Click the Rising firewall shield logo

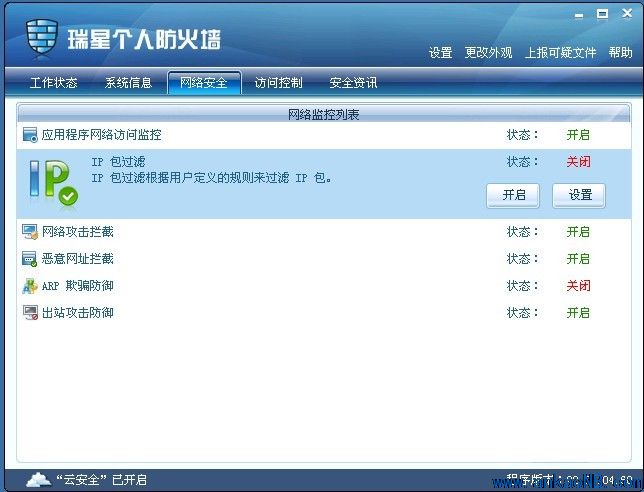point(40,38)
